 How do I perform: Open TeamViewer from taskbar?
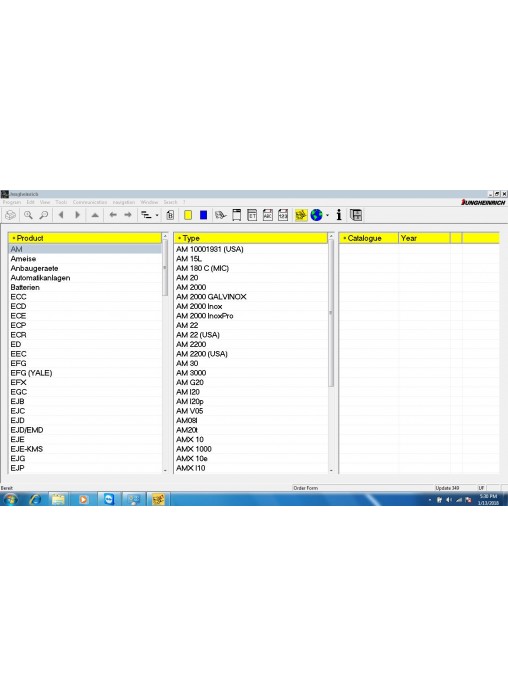[x=108, y=499]
